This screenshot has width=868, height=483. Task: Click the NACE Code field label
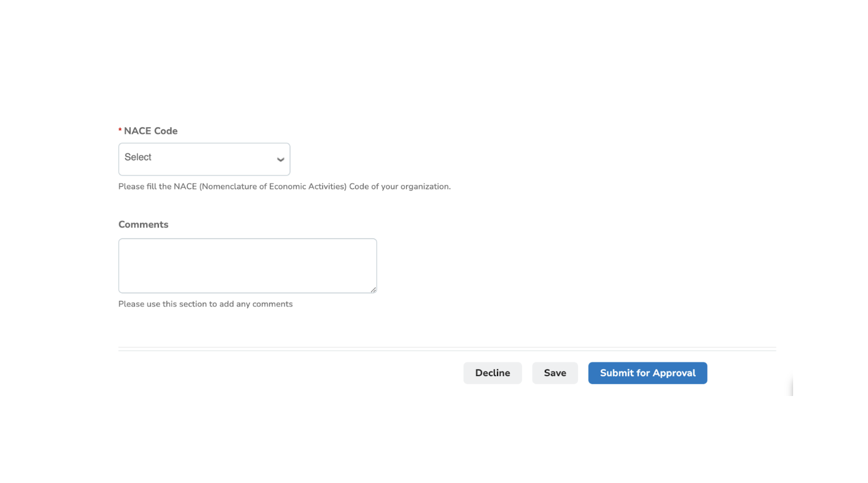pyautogui.click(x=151, y=130)
